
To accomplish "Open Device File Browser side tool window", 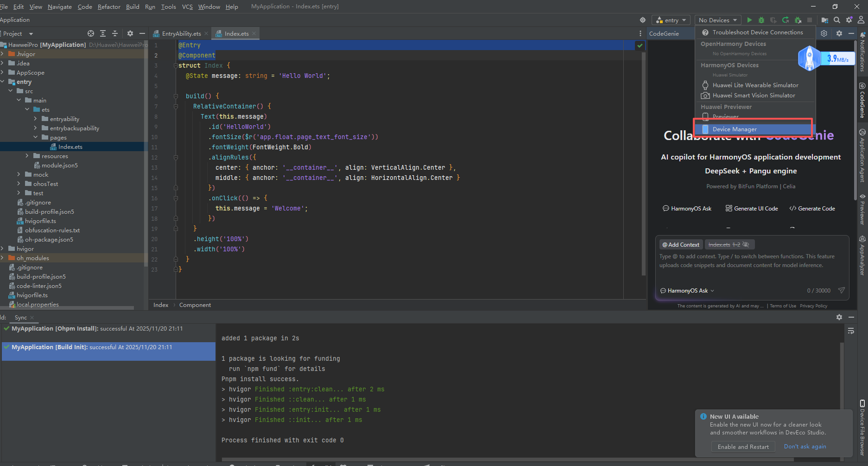I will [x=862, y=428].
